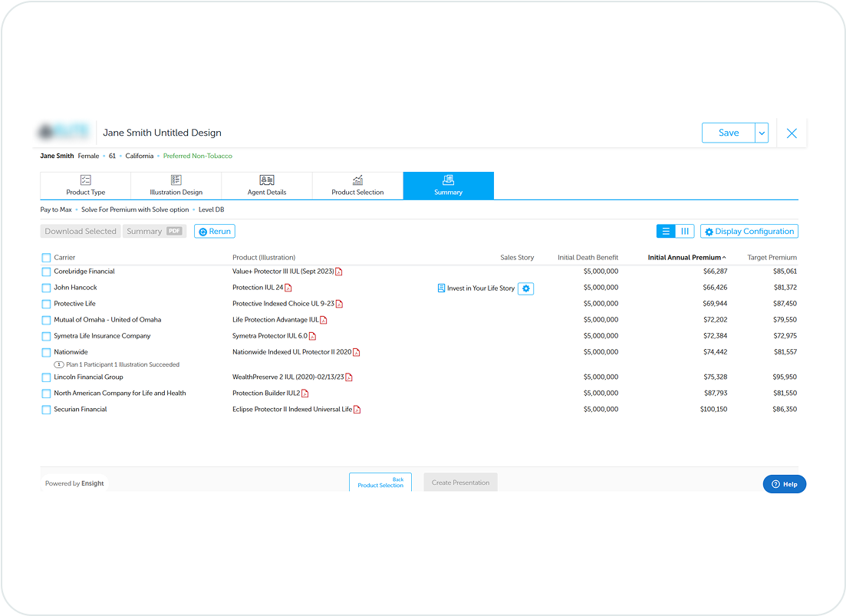The image size is (846, 616).
Task: Sort by Target Premium column header
Action: [772, 258]
